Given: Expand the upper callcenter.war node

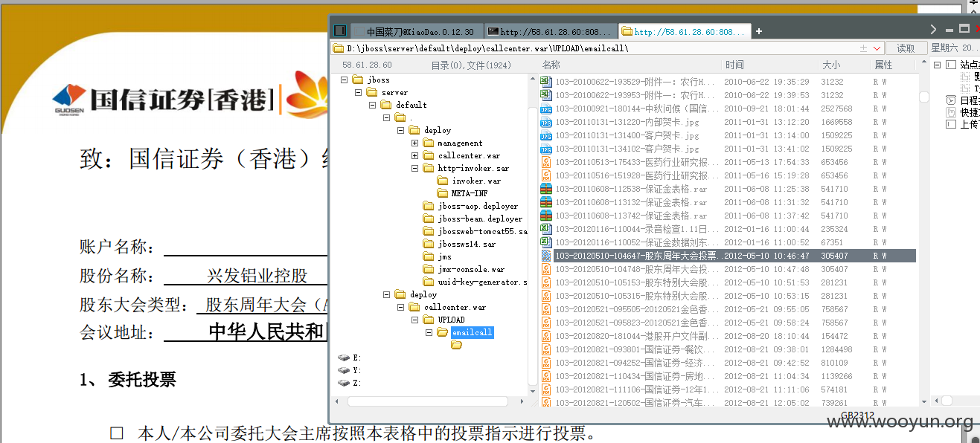Looking at the screenshot, I should pyautogui.click(x=414, y=155).
